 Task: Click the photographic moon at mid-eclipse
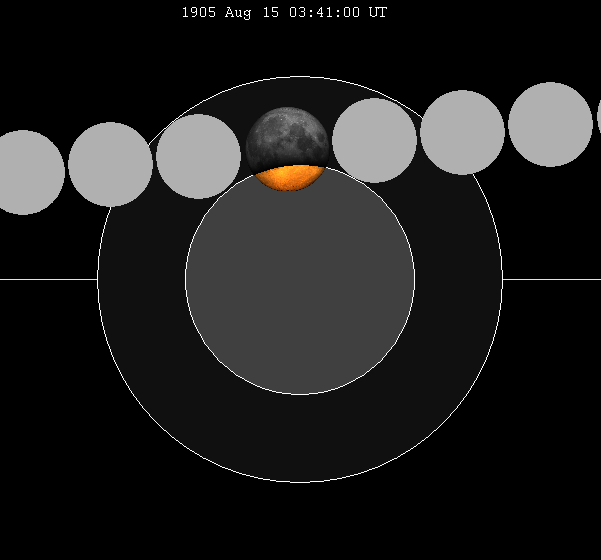(287, 138)
